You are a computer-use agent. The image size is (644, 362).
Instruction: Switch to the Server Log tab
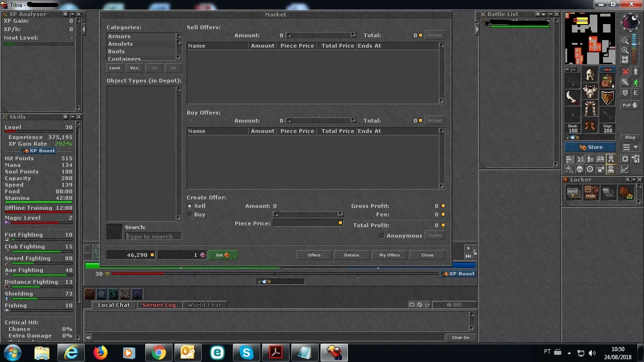tap(159, 305)
